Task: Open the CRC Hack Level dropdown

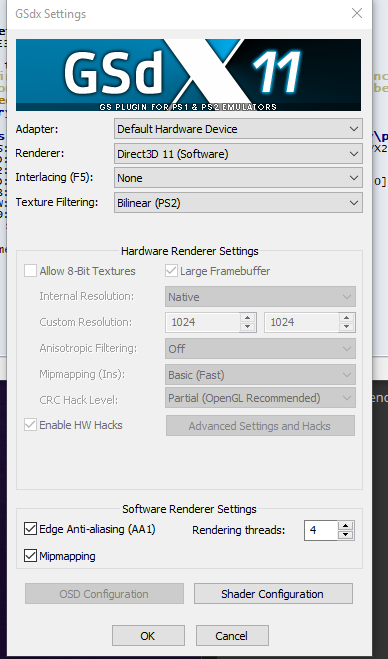Action: tap(260, 398)
